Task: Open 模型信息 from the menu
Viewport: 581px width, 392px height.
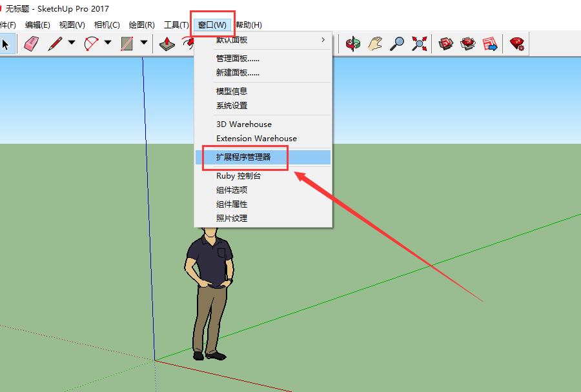Action: 262,91
